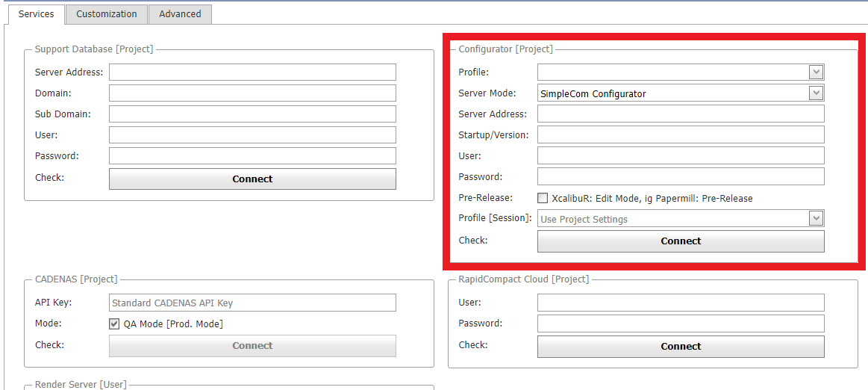Click the RapidCompact Cloud Password field
The height and width of the screenshot is (390, 868).
(681, 324)
